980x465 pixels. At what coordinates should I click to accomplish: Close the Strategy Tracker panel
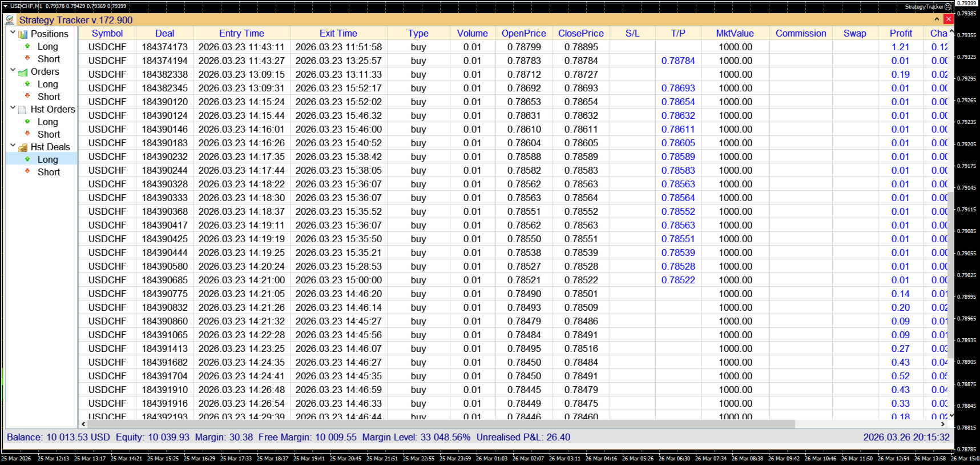click(949, 19)
